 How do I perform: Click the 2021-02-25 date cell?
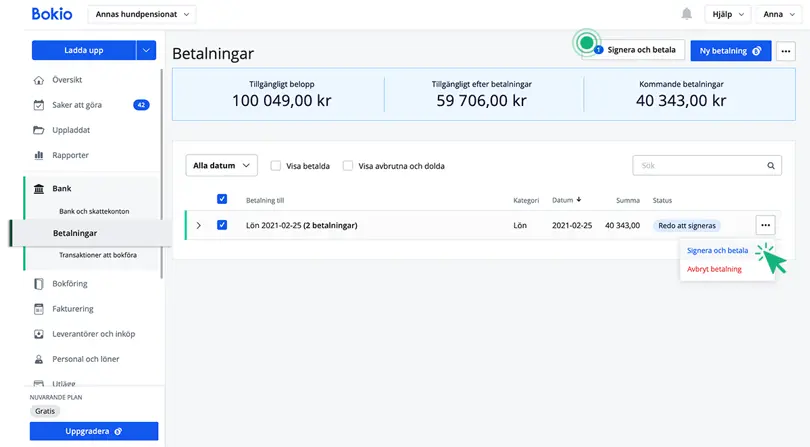(x=572, y=225)
